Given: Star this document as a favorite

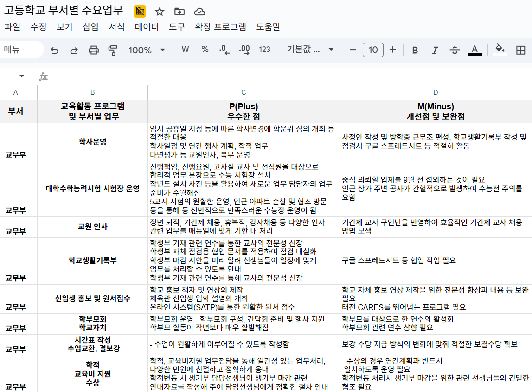Looking at the screenshot, I should (x=160, y=12).
